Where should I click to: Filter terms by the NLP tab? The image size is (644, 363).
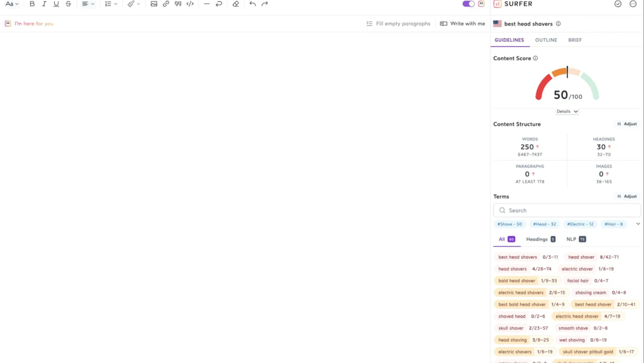pyautogui.click(x=576, y=239)
